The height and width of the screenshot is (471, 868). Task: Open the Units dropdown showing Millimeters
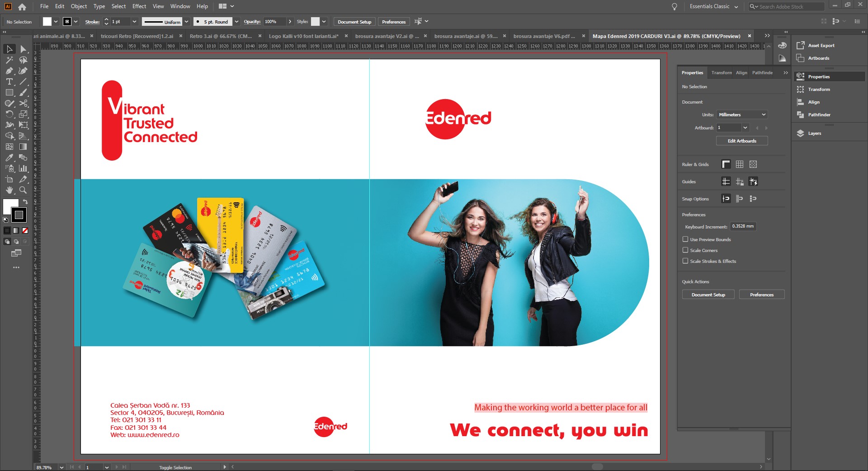pos(742,114)
